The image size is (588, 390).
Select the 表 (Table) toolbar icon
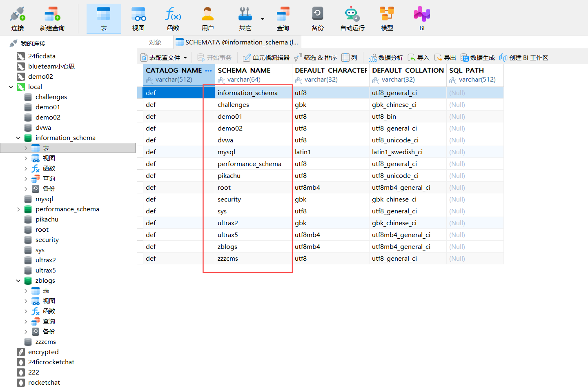[104, 19]
